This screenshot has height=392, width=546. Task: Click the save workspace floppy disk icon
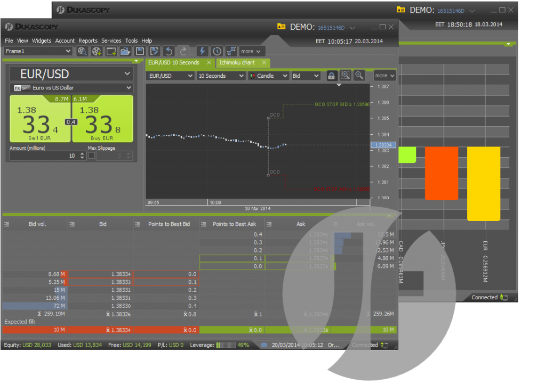pos(140,51)
